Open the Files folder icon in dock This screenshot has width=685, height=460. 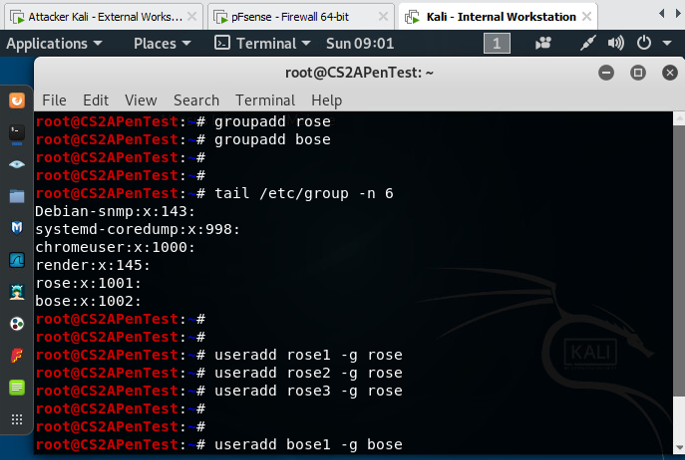[16, 196]
